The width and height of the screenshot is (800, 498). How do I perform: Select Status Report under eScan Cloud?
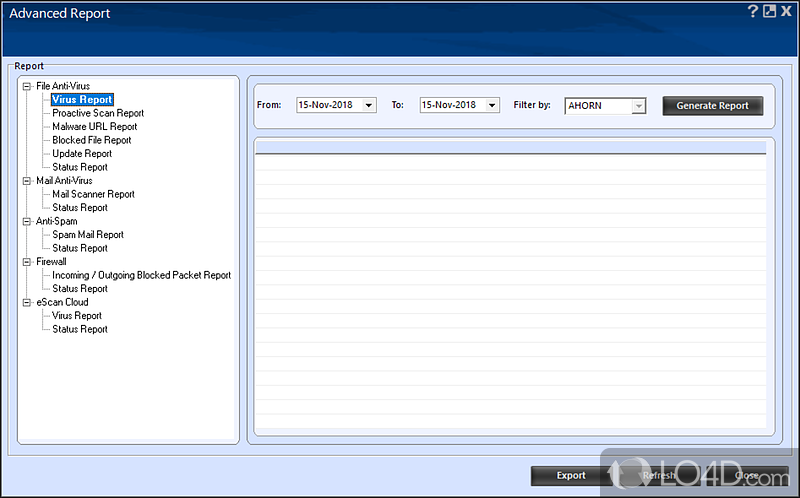tap(80, 329)
